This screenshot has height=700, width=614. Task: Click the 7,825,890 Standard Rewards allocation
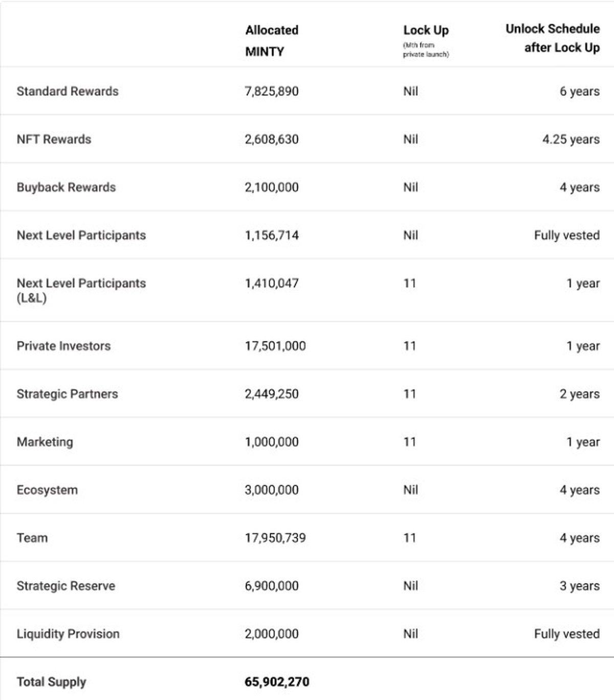click(x=272, y=91)
